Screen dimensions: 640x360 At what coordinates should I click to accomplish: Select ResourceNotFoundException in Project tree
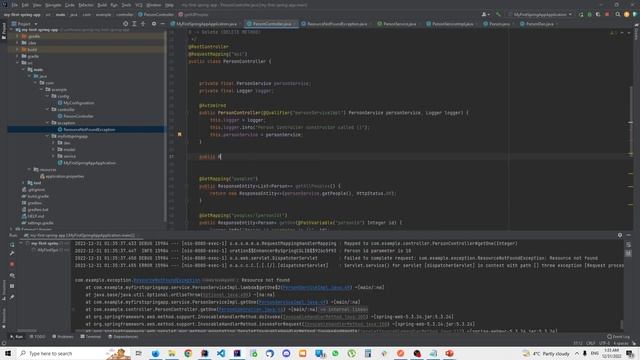point(86,129)
